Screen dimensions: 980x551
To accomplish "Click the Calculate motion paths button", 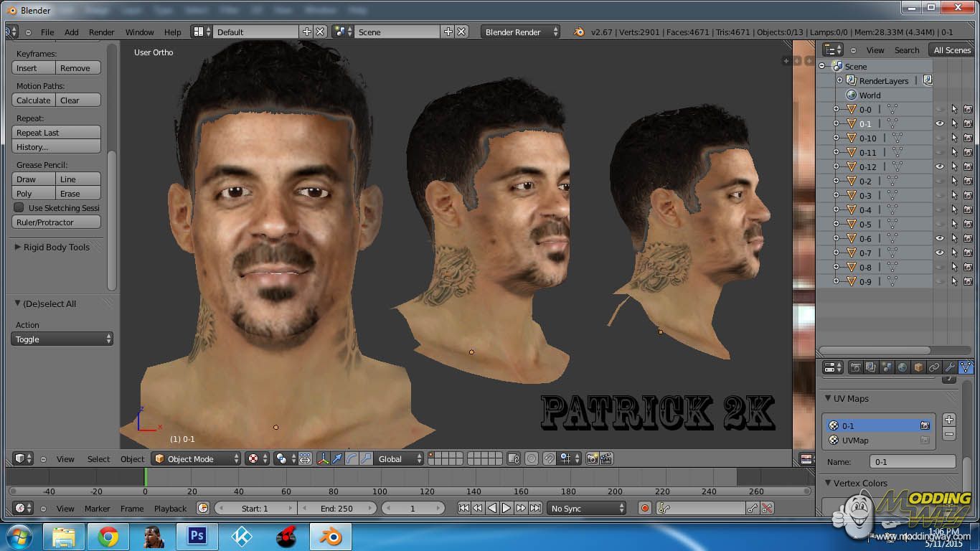I will tap(34, 100).
